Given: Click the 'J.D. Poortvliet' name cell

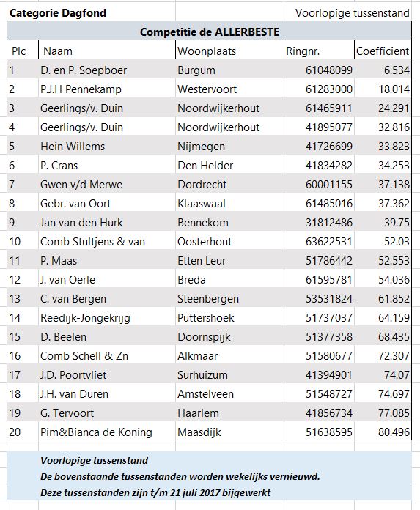Looking at the screenshot, I should tap(107, 374).
